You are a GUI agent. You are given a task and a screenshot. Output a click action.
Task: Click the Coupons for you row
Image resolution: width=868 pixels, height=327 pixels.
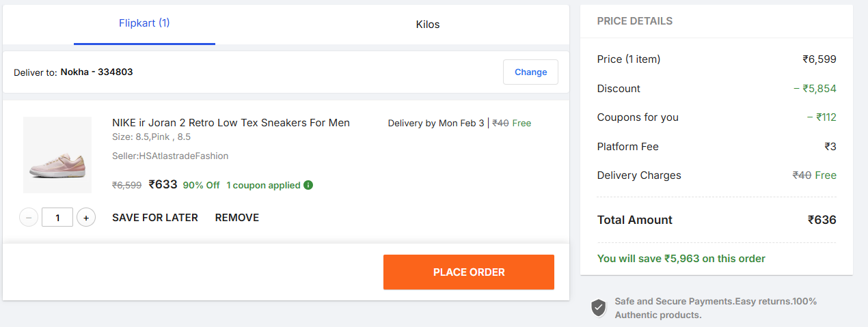click(716, 117)
